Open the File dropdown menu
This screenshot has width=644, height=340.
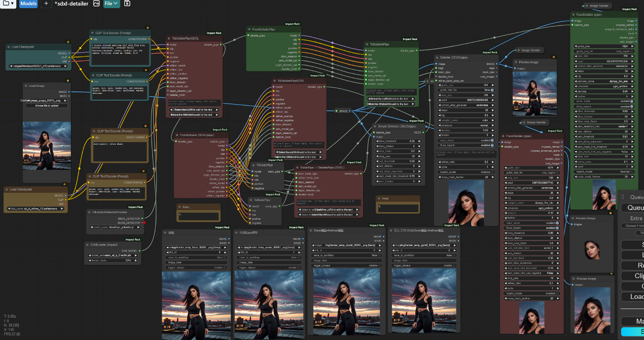coord(112,4)
